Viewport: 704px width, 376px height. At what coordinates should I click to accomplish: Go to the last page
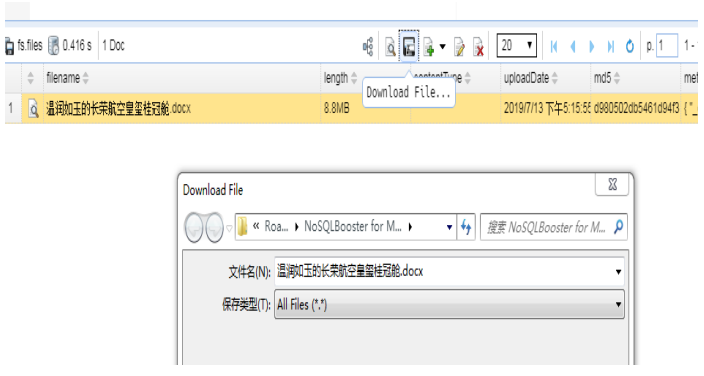[611, 46]
